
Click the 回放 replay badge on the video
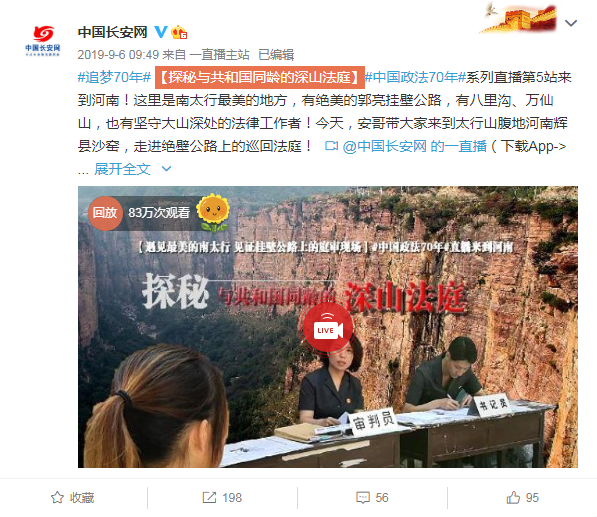(105, 213)
